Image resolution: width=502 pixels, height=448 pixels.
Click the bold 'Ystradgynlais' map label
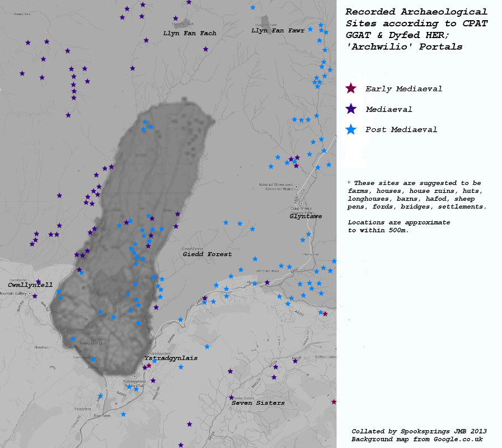[x=171, y=358]
